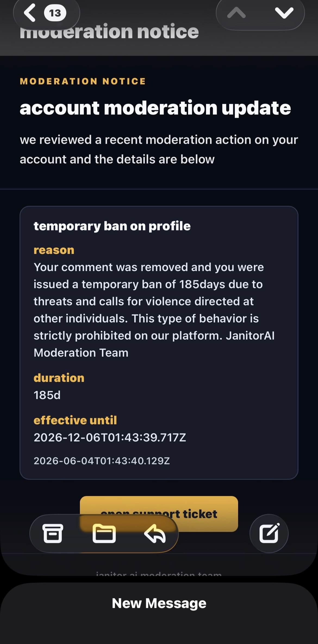This screenshot has width=318, height=644.
Task: Compose a new email with pencil icon
Action: (x=269, y=533)
